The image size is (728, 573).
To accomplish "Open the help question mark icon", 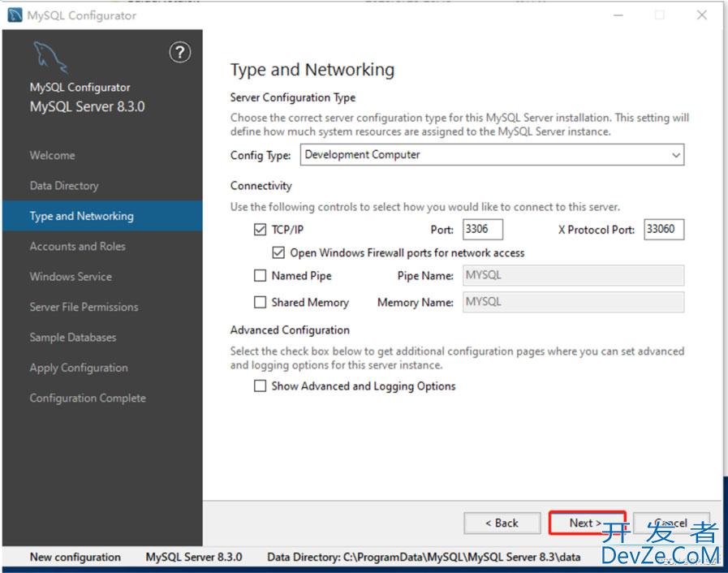I will (179, 52).
